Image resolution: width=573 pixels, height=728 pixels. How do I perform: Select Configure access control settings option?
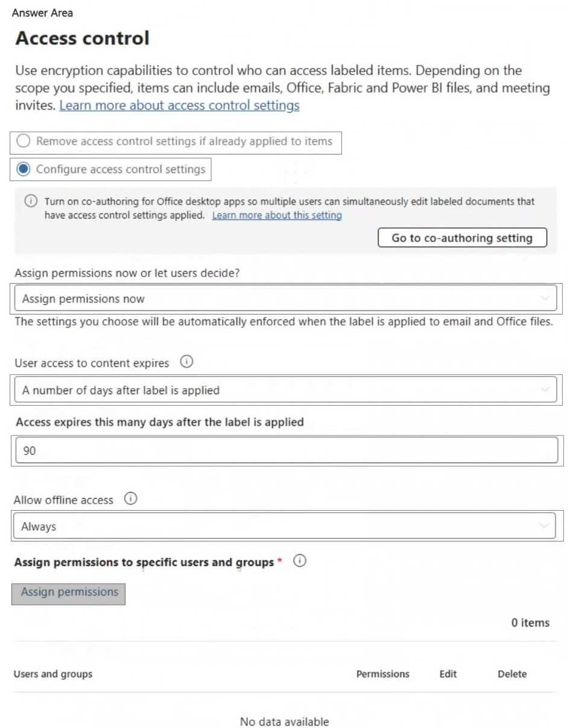(23, 170)
